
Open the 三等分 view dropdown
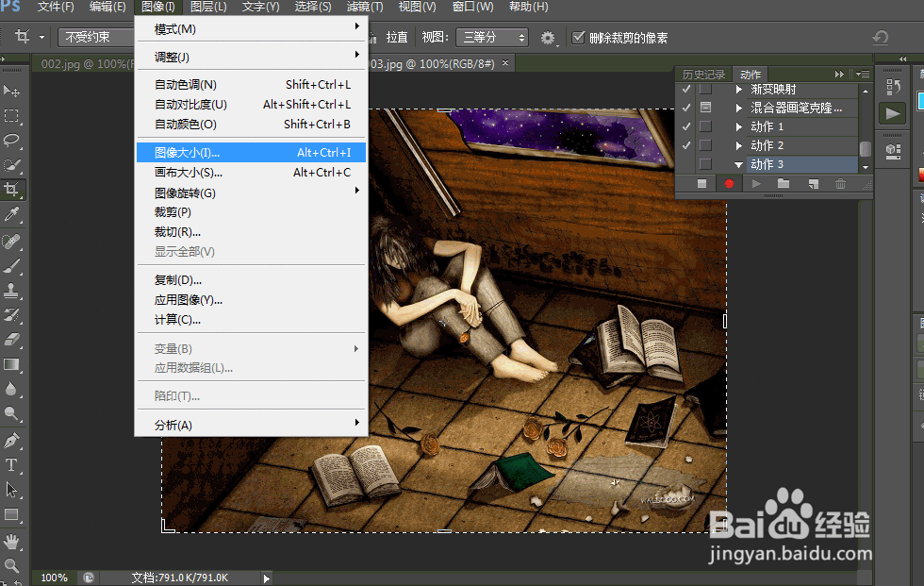point(492,37)
